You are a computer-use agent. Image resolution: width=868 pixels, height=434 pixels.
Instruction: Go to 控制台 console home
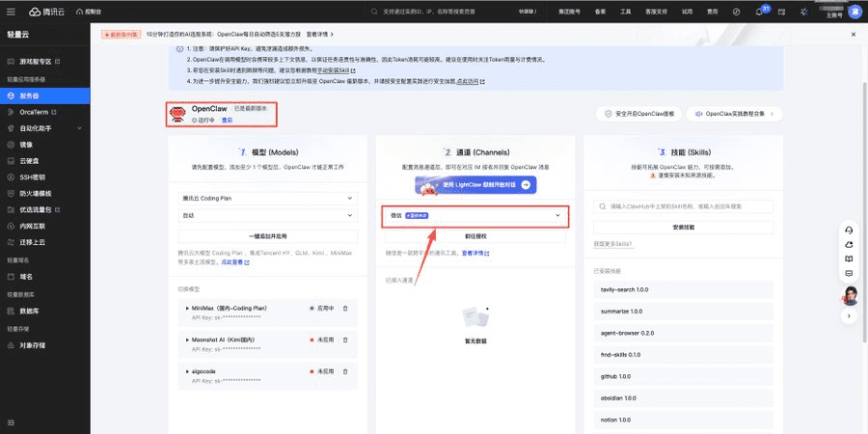coord(89,11)
